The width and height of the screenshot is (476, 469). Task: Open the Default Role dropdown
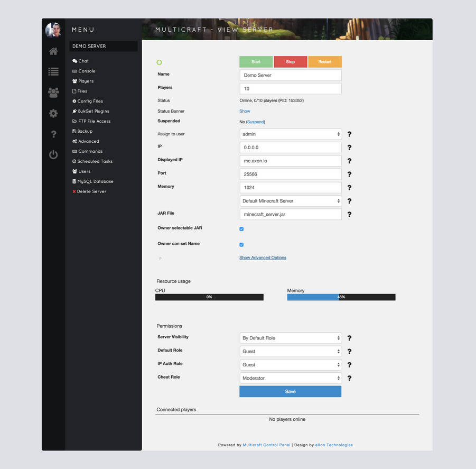click(x=291, y=351)
